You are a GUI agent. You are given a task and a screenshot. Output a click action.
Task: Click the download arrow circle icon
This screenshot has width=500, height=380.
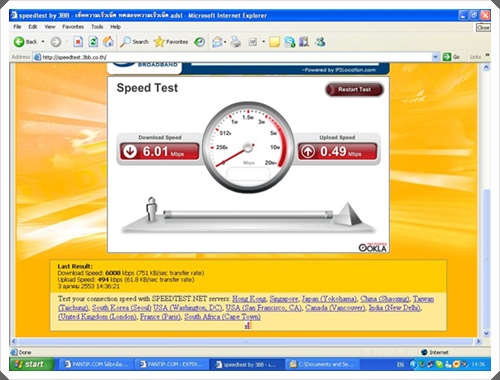(x=130, y=152)
